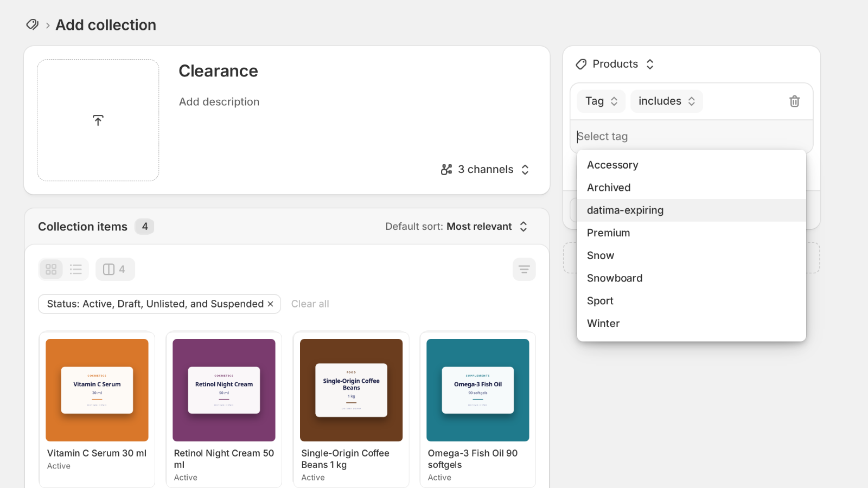Open the Retinol Night Cream product thumbnail

(224, 390)
